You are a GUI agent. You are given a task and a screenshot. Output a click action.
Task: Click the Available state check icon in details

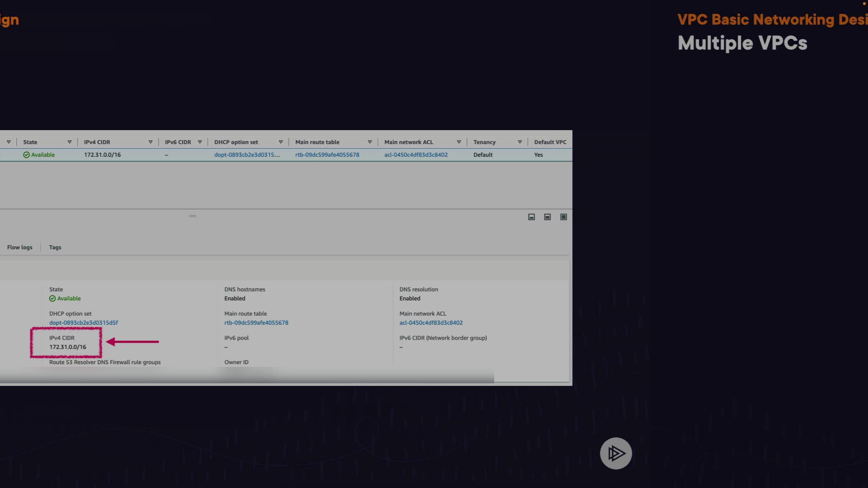[52, 299]
